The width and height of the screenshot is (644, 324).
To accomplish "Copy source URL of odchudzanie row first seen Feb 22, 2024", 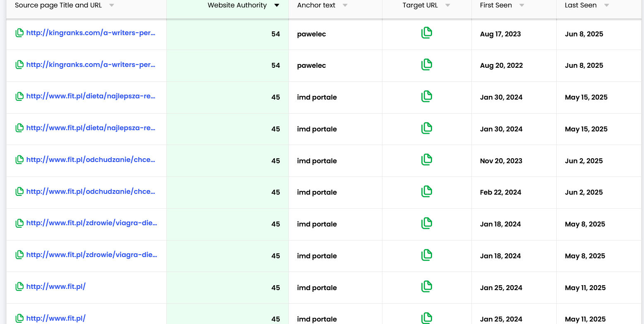I will [x=19, y=192].
